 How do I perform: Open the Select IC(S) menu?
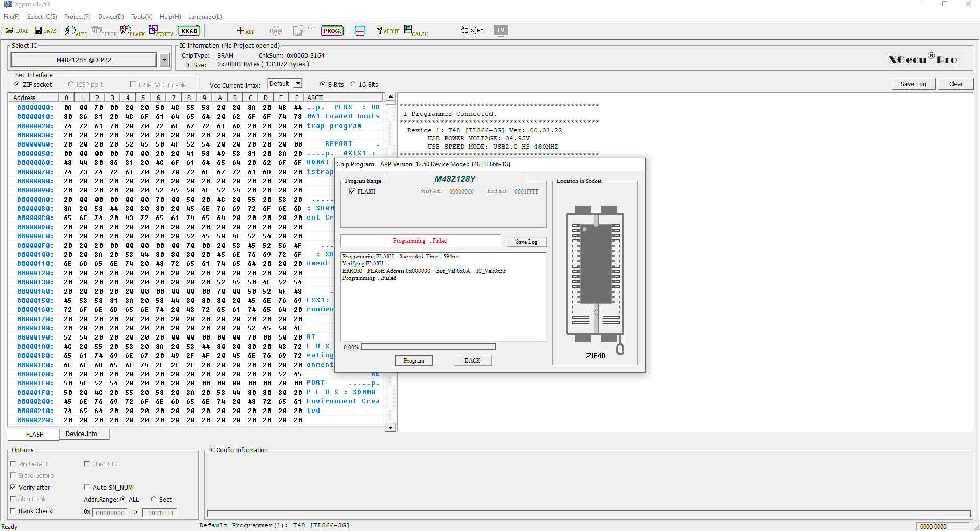click(42, 17)
